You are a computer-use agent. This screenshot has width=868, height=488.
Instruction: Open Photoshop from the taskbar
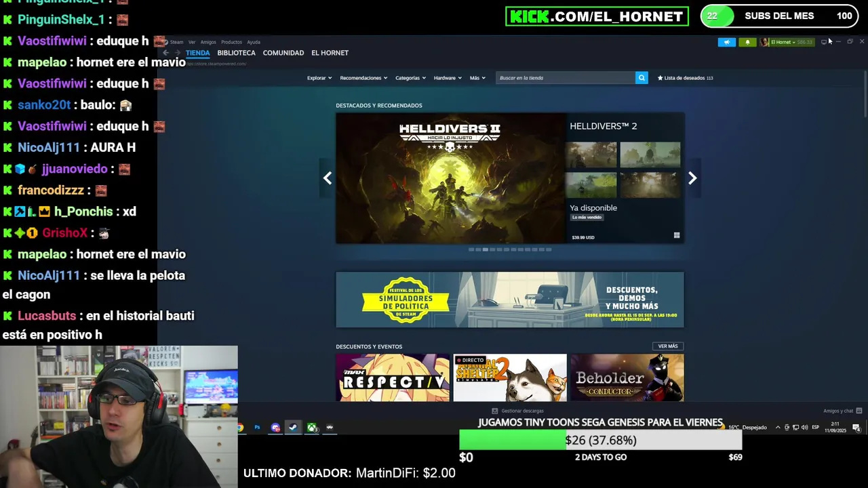pyautogui.click(x=257, y=428)
